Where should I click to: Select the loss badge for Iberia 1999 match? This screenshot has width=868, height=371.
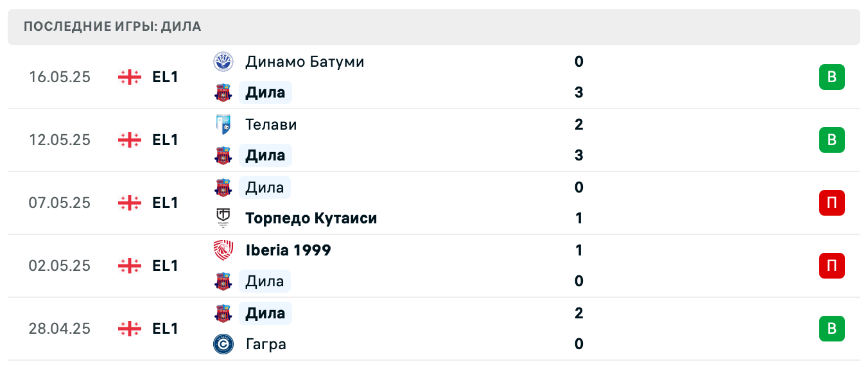click(831, 266)
